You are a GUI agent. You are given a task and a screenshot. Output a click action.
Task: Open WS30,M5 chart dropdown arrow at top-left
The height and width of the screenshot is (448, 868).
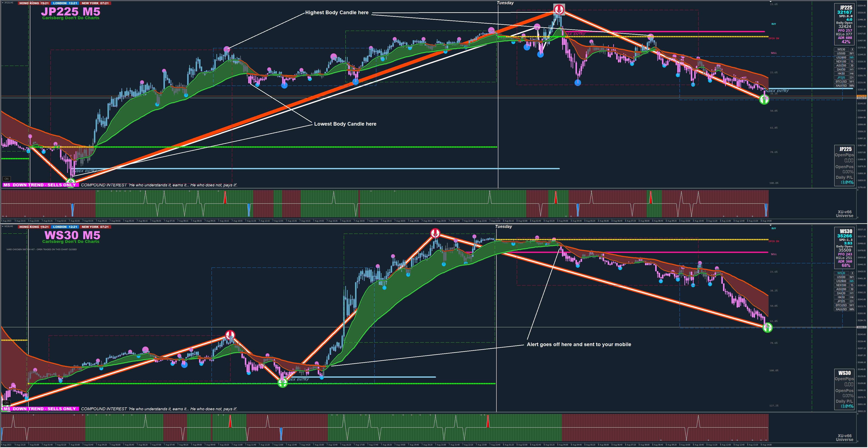2,226
